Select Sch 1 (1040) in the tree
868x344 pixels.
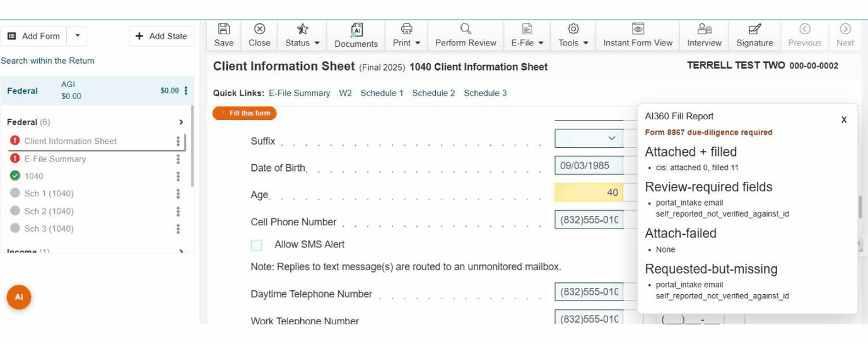[x=49, y=194]
